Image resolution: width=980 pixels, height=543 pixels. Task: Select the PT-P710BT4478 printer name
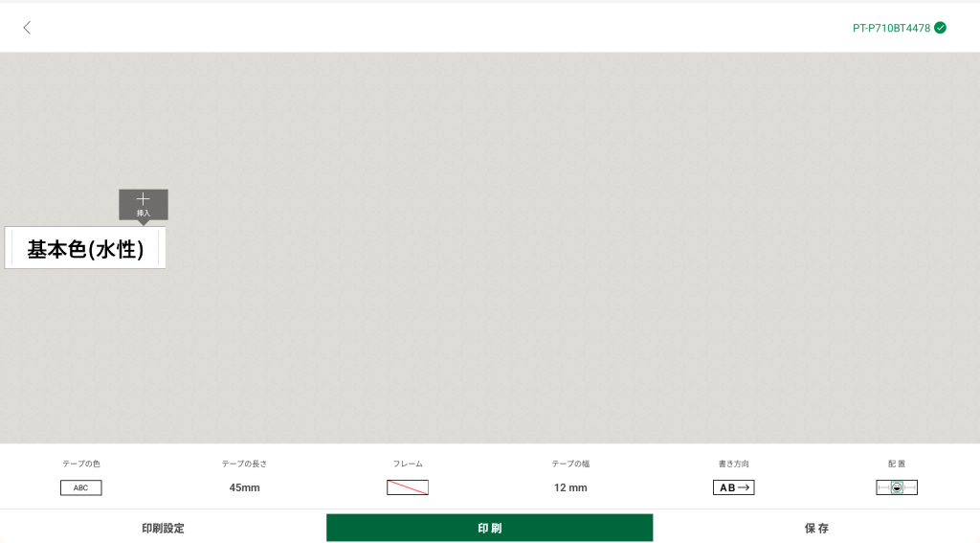coord(891,28)
